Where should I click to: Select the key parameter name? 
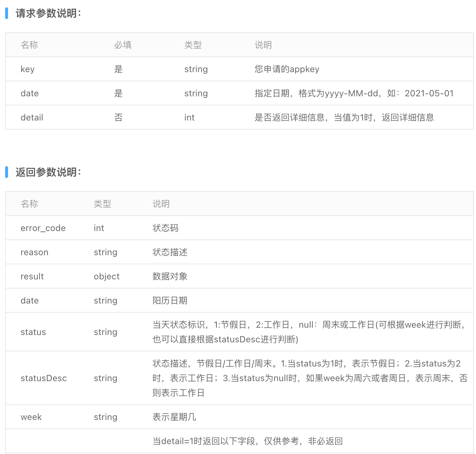27,69
